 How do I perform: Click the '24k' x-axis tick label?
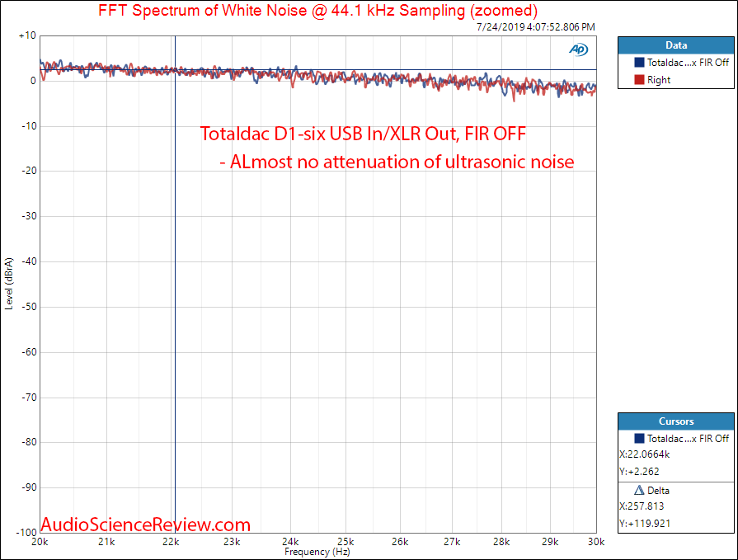pyautogui.click(x=290, y=542)
